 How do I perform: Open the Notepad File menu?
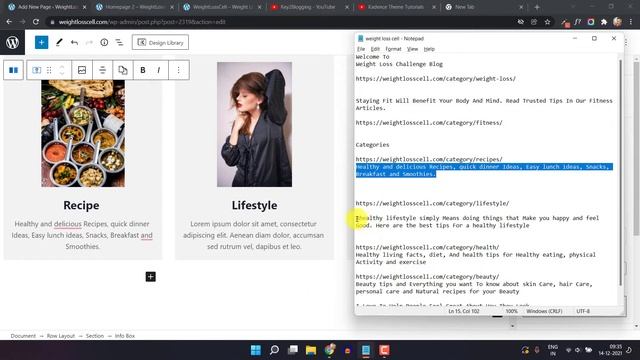(x=361, y=49)
